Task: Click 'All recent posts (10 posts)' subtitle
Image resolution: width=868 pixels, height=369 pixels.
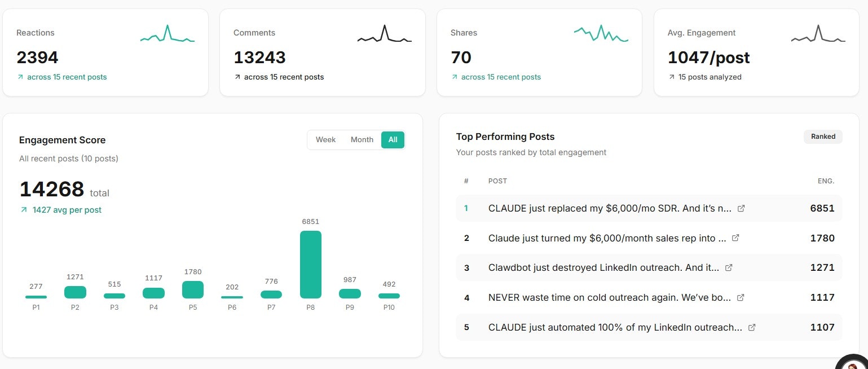Action: (69, 159)
